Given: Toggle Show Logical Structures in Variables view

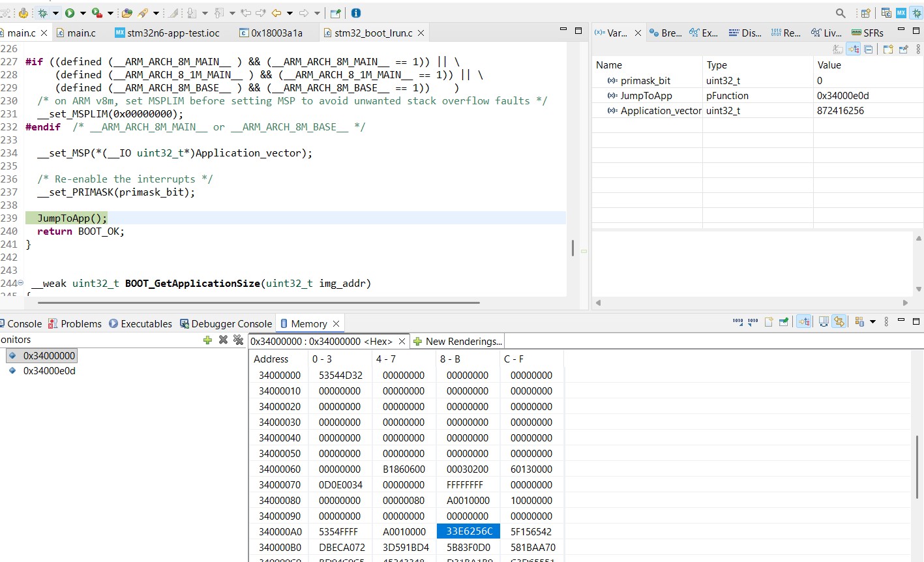Looking at the screenshot, I should [x=853, y=49].
